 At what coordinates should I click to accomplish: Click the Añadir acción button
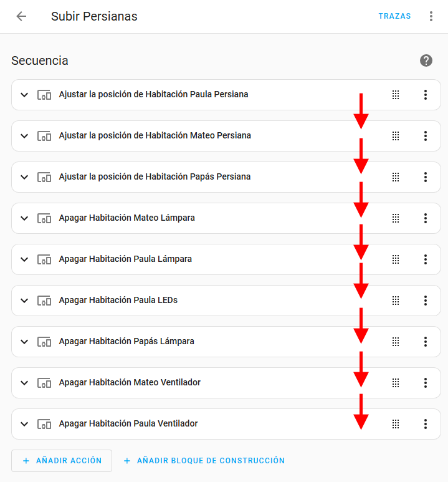coord(62,461)
